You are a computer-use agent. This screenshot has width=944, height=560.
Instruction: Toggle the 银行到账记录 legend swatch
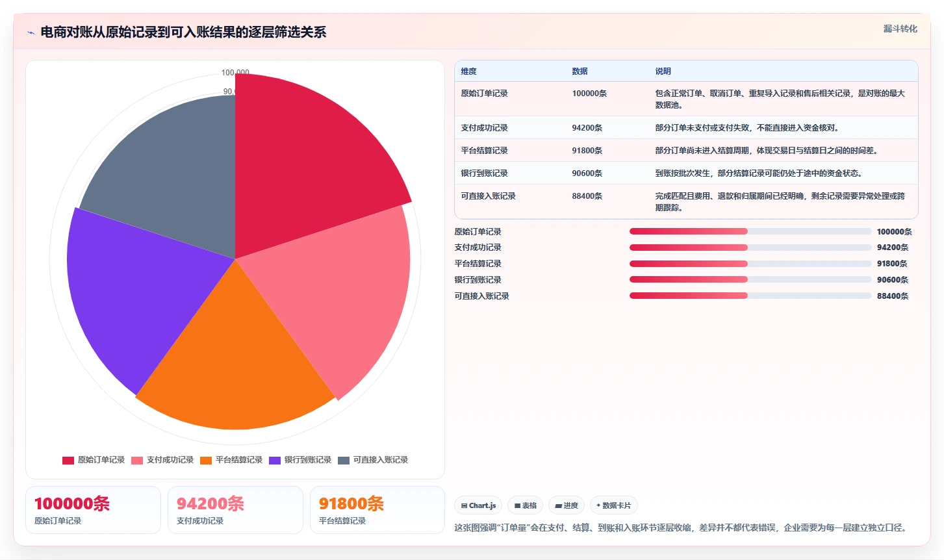[275, 460]
